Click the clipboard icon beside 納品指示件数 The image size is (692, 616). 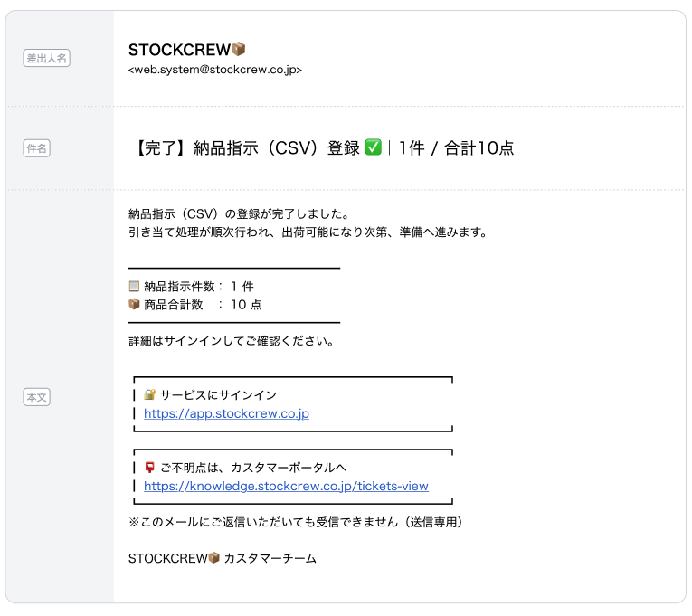click(x=135, y=287)
